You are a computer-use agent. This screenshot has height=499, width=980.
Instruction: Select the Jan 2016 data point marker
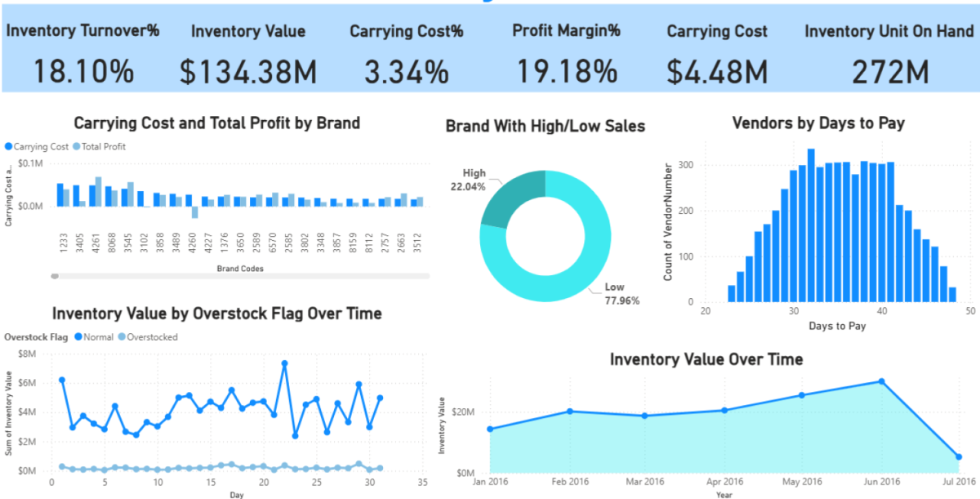coord(490,429)
